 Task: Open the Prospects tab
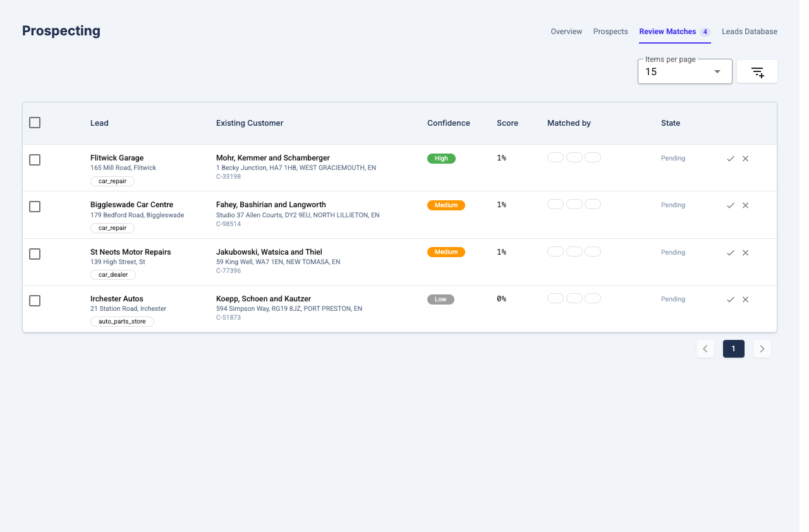611,32
